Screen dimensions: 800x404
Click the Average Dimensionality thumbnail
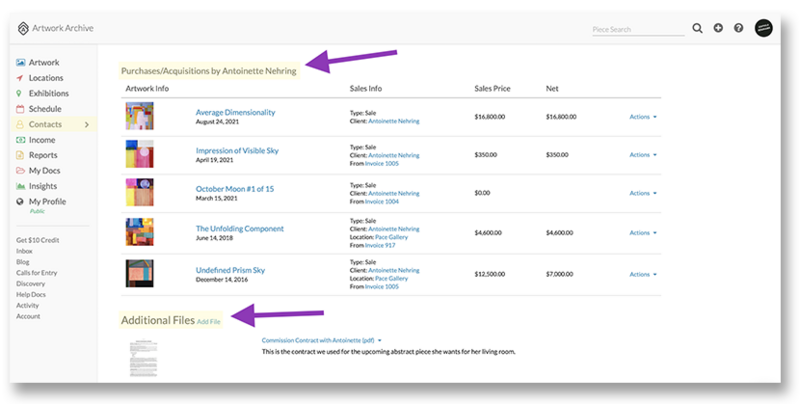[x=139, y=116]
